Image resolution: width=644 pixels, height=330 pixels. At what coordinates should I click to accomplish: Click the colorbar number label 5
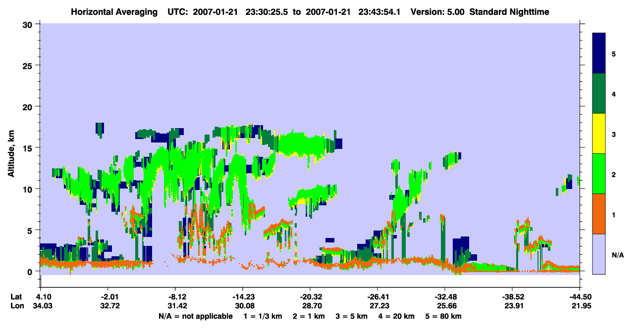(614, 53)
